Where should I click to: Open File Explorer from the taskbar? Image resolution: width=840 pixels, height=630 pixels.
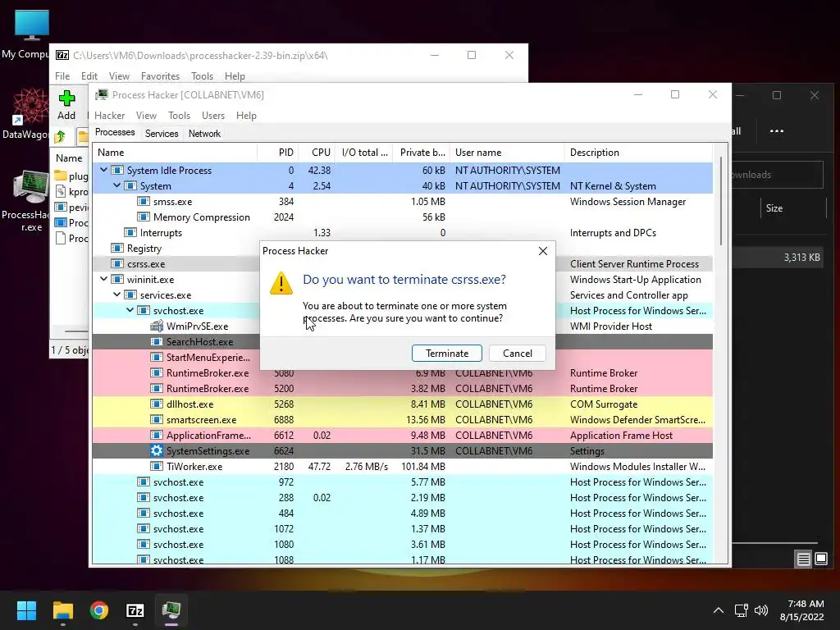coord(62,610)
